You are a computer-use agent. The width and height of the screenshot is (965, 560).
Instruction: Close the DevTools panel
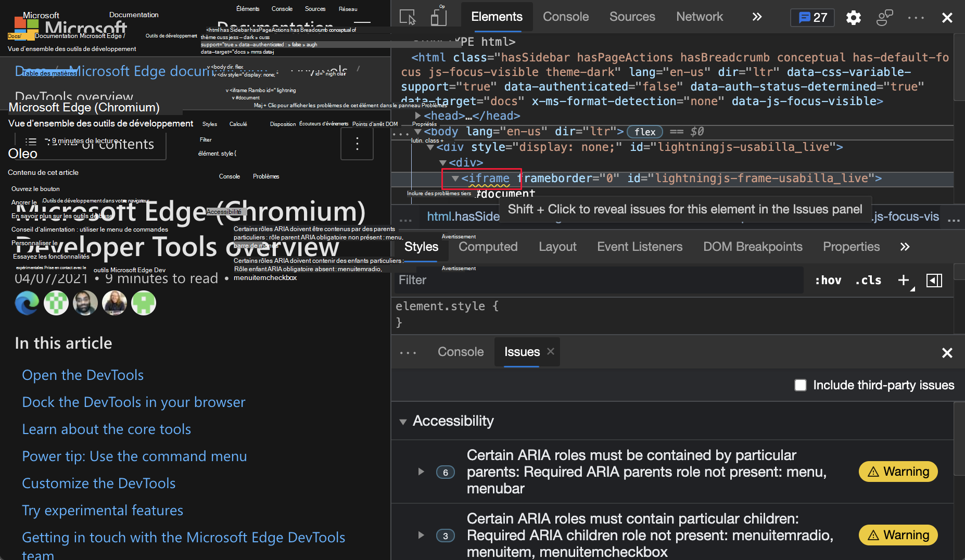(947, 18)
